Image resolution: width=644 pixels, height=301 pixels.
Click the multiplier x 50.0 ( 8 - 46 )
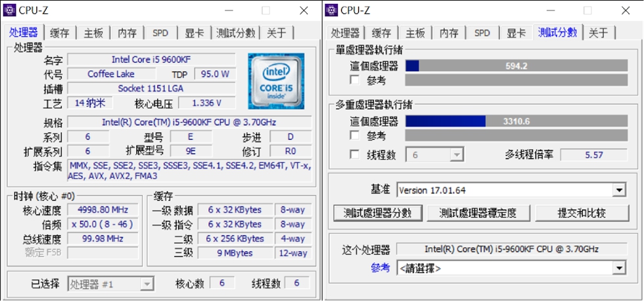103,224
